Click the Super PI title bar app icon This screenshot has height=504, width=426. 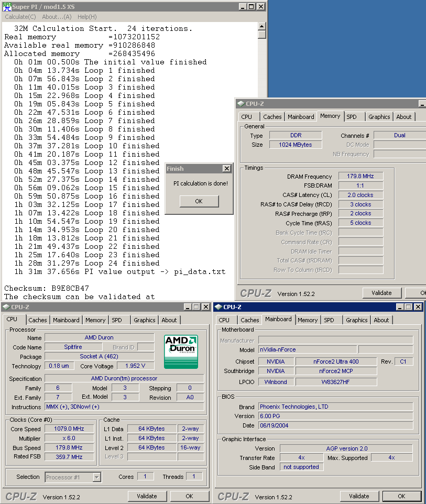6,7
